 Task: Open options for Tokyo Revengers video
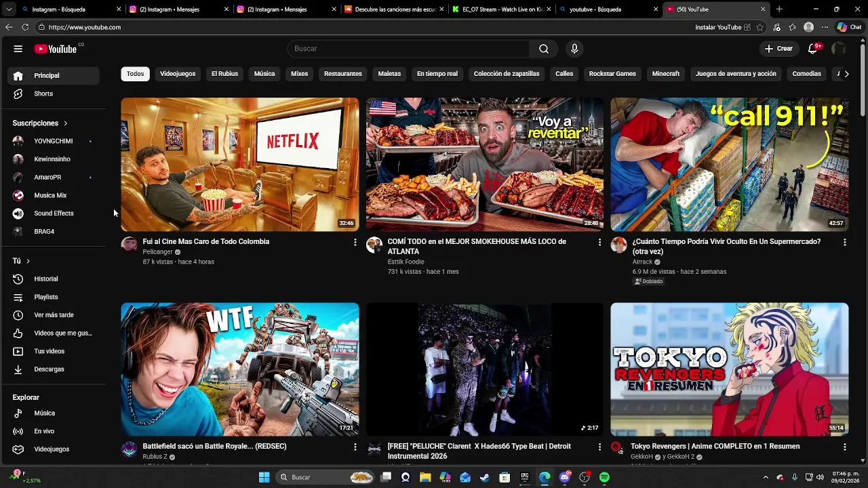click(x=844, y=447)
